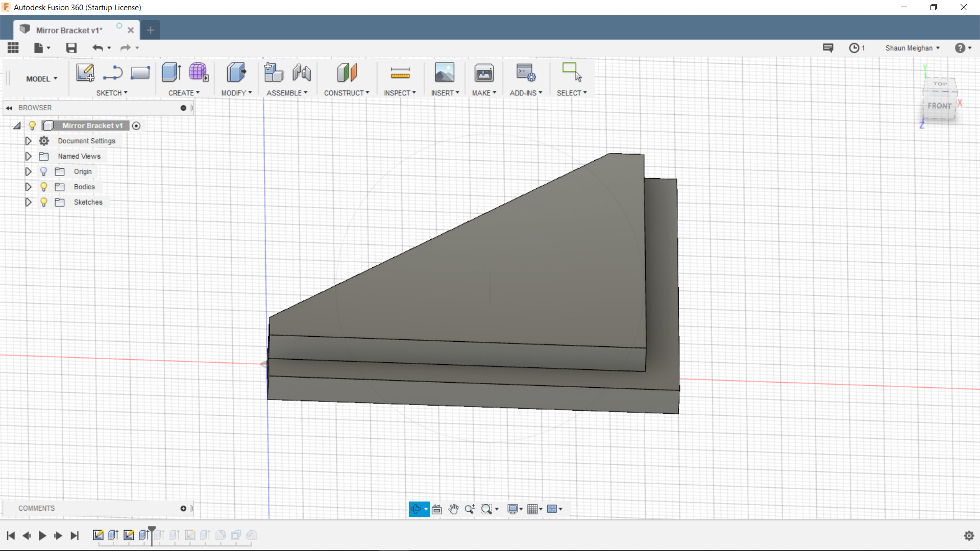The height and width of the screenshot is (551, 980).
Task: Click the Sketch tool icon
Action: 84,72
